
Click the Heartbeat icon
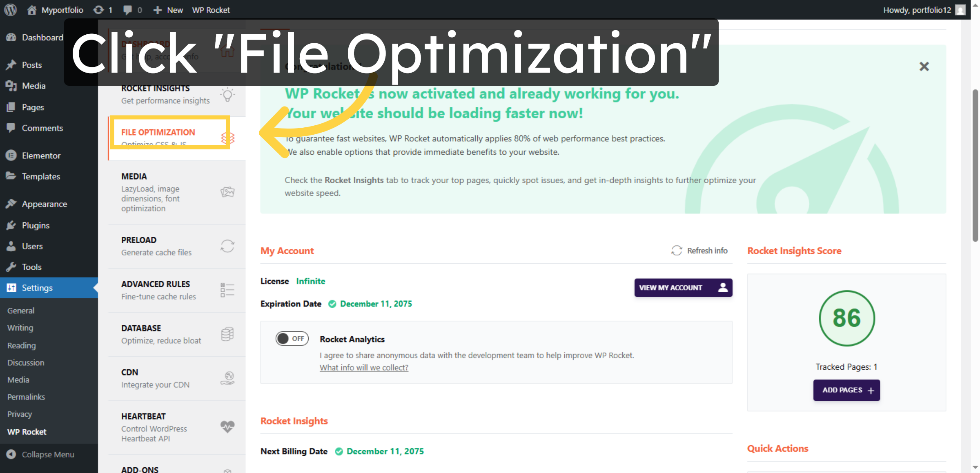227,426
